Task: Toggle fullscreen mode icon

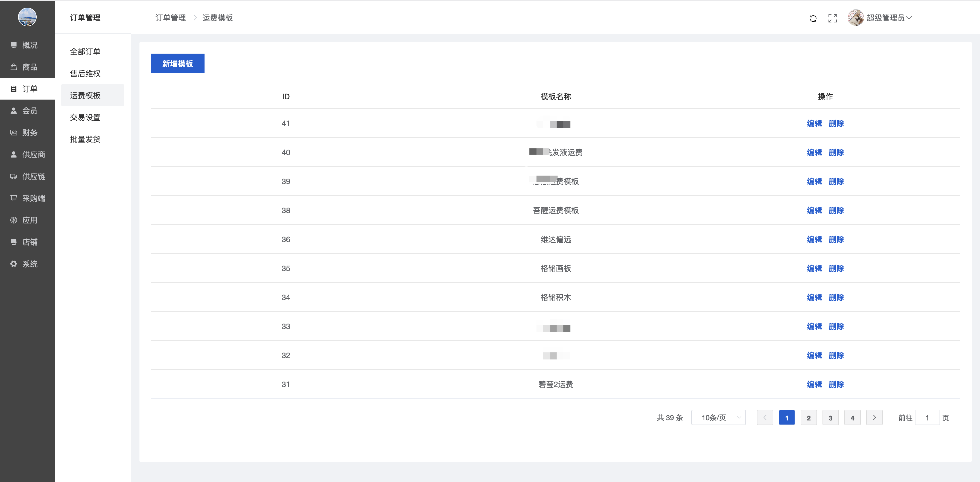Action: point(832,18)
